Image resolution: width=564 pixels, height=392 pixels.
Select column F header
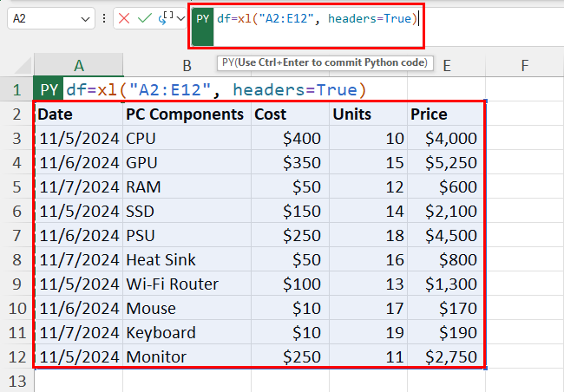coord(524,65)
